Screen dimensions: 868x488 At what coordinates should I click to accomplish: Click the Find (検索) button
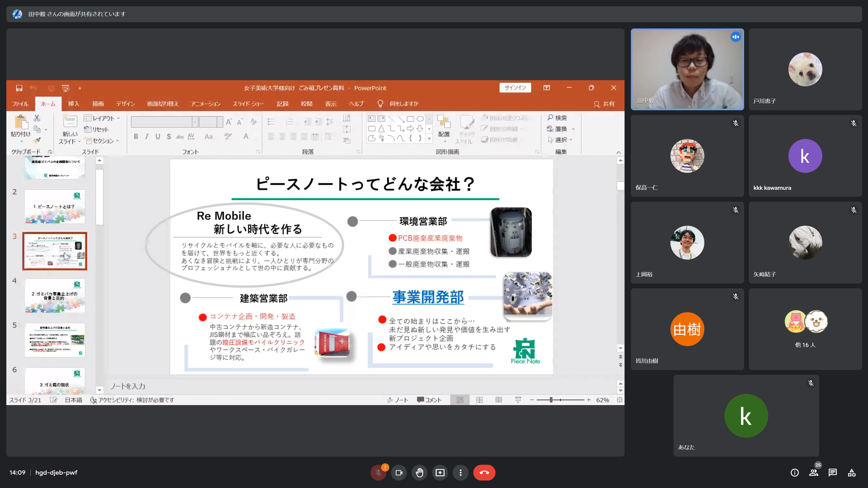click(x=557, y=118)
